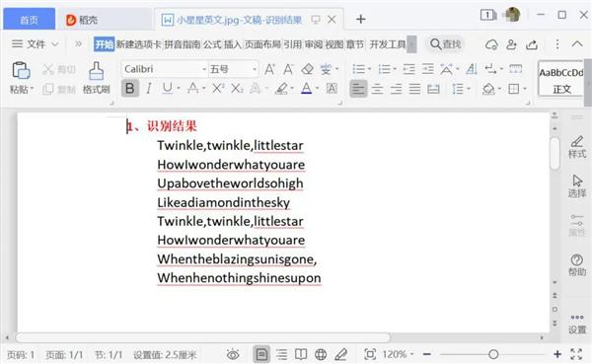This screenshot has width=592, height=364.
Task: Switch to the 插入 ribbon tab
Action: point(232,44)
